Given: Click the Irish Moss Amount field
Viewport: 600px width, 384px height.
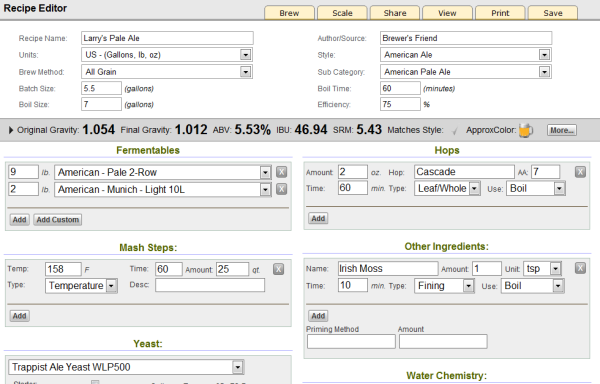Looking at the screenshot, I should point(487,268).
